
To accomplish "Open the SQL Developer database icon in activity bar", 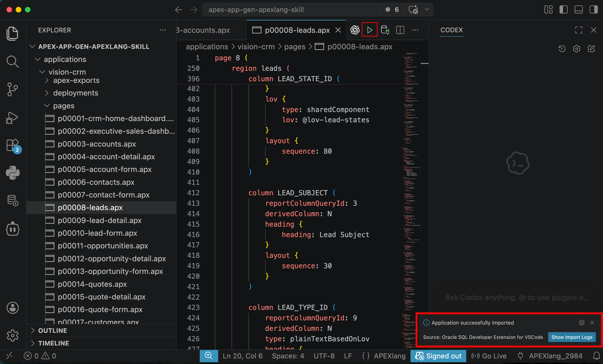I will 13,201.
